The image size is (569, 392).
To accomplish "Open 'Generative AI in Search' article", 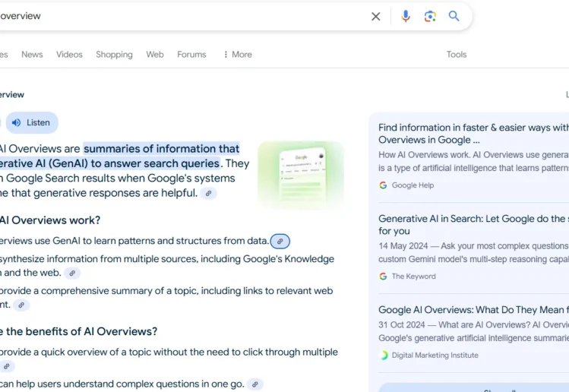I will 473,225.
